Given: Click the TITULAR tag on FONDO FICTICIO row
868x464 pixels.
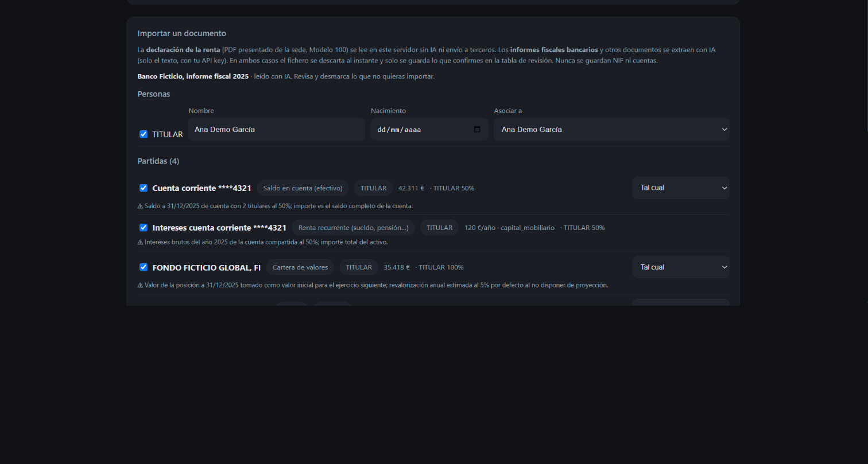Looking at the screenshot, I should tap(359, 267).
